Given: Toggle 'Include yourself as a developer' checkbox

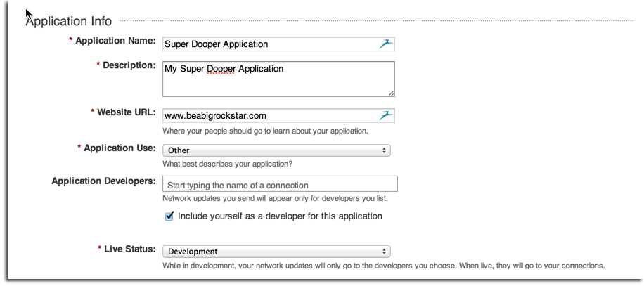Looking at the screenshot, I should (169, 216).
